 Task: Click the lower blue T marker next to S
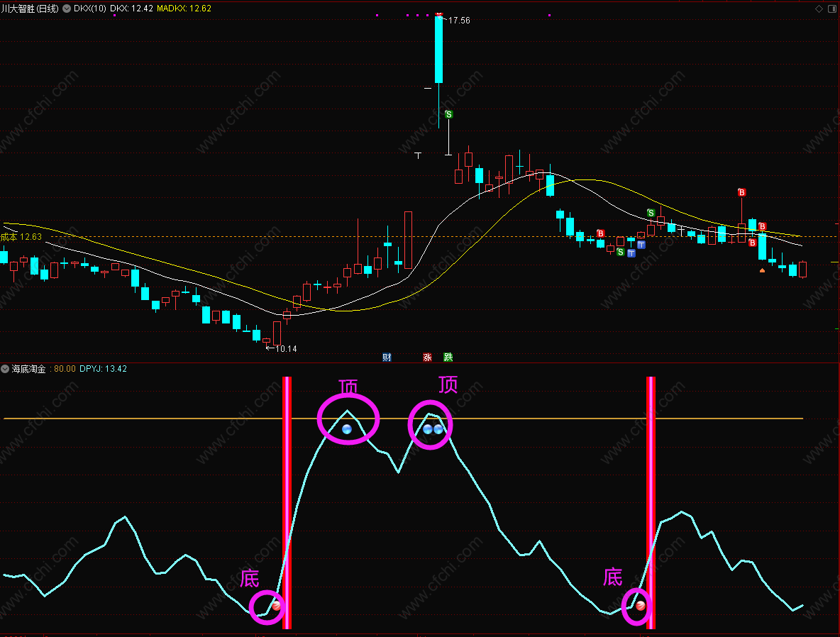631,253
